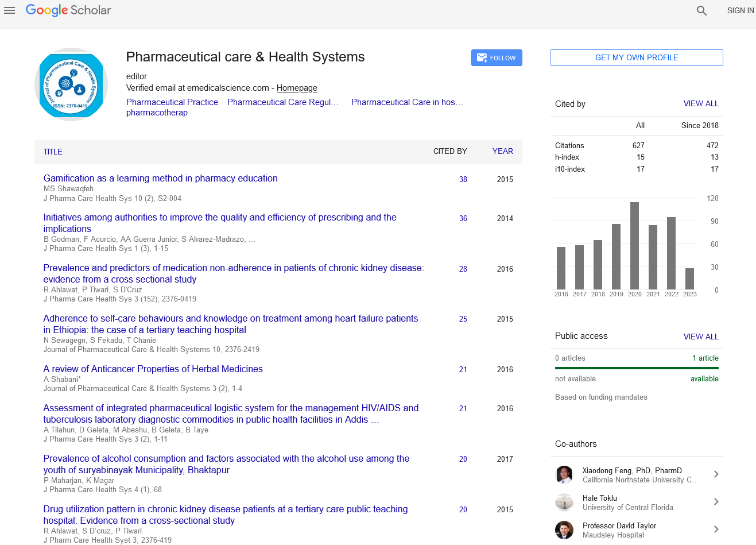The image size is (756, 545).
Task: Click citation count 36
Action: tap(463, 218)
